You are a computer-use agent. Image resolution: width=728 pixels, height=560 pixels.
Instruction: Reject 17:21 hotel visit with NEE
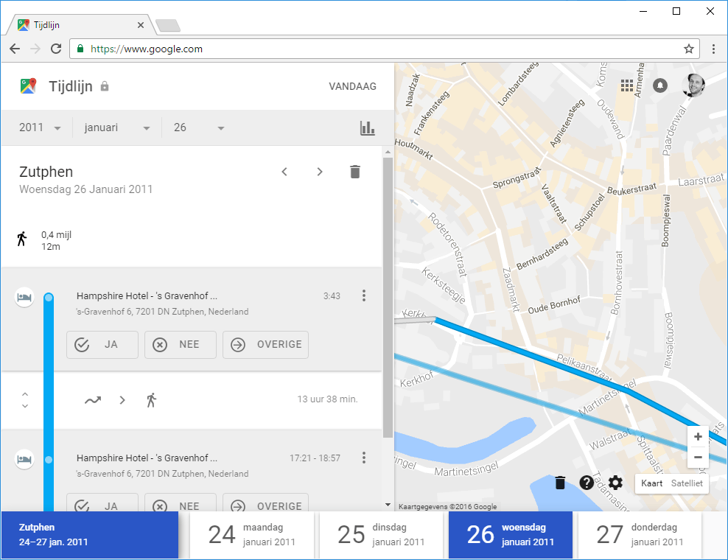[180, 503]
